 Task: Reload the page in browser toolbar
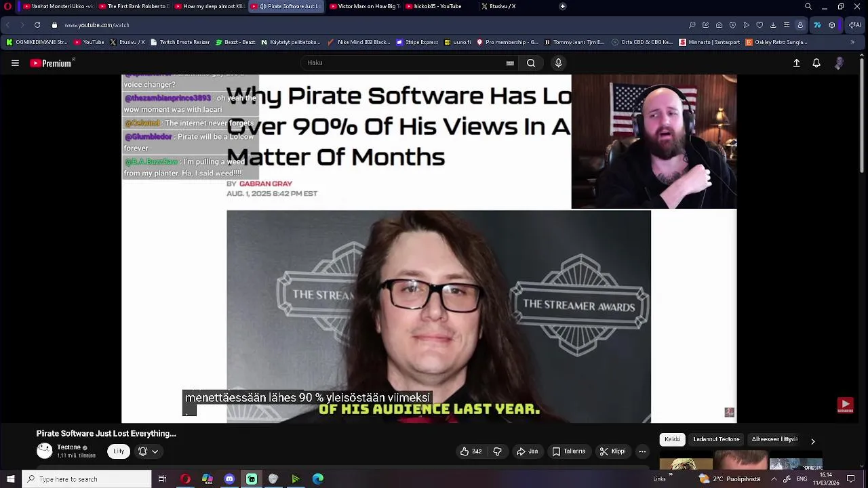tap(37, 25)
